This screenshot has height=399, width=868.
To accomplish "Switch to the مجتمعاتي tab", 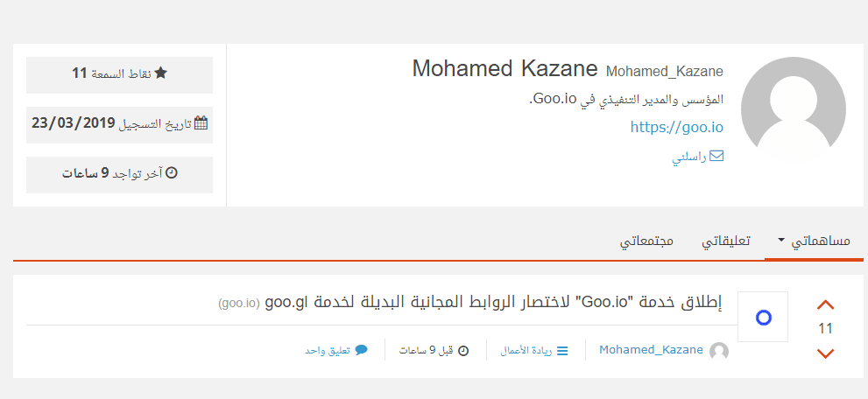I will 646,241.
